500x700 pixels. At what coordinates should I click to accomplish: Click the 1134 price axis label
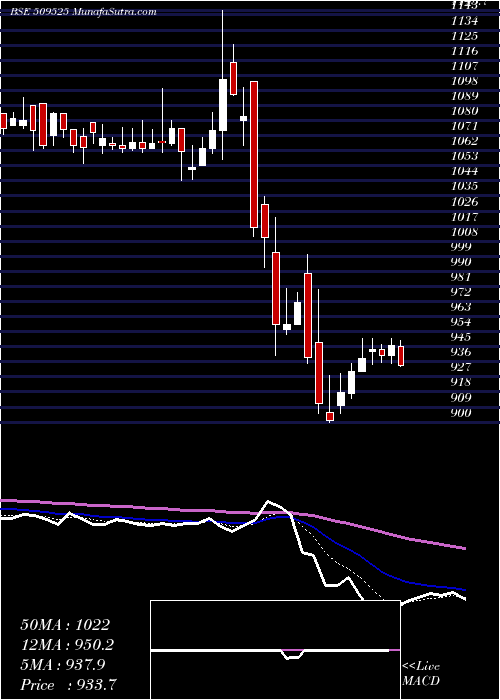(x=464, y=21)
